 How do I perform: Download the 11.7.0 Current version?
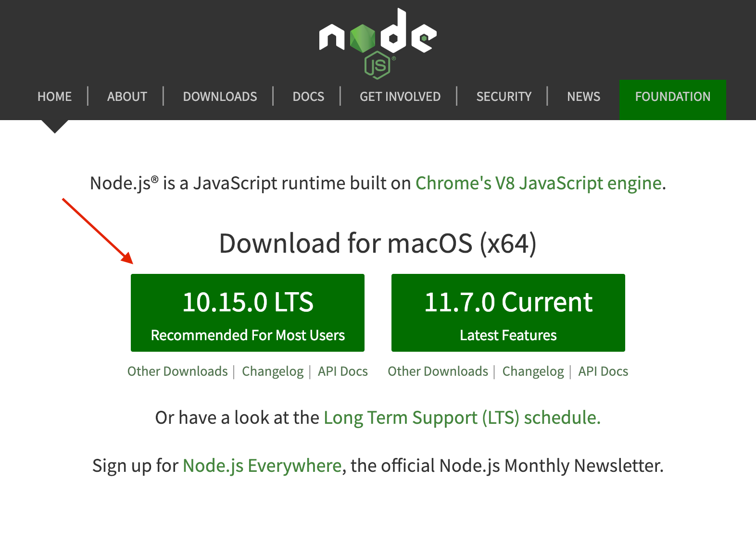[508, 313]
